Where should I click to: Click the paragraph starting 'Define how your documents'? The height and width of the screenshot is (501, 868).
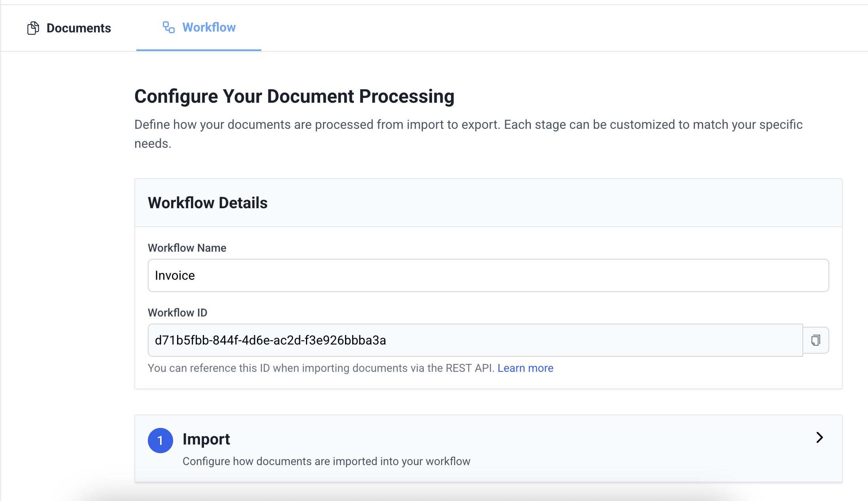coord(468,134)
